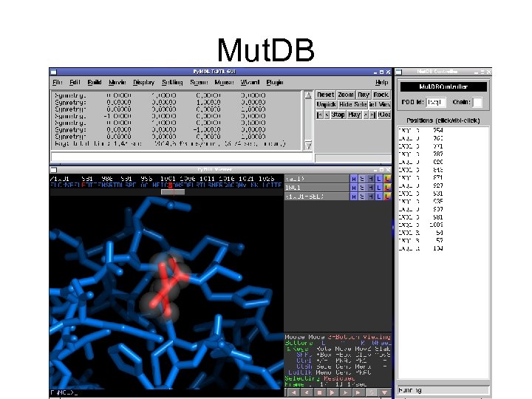This screenshot has width=532, height=399.
Task: Go back one frame with the < button
Action: point(327,115)
